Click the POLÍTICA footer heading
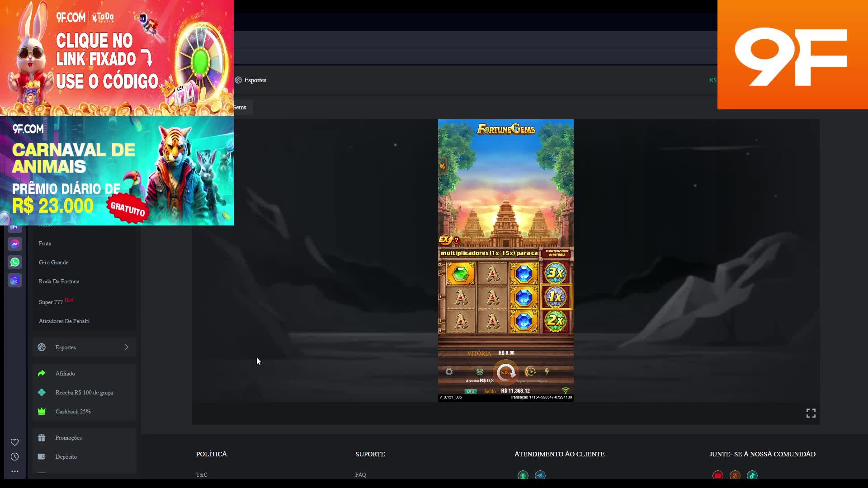 tap(211, 454)
